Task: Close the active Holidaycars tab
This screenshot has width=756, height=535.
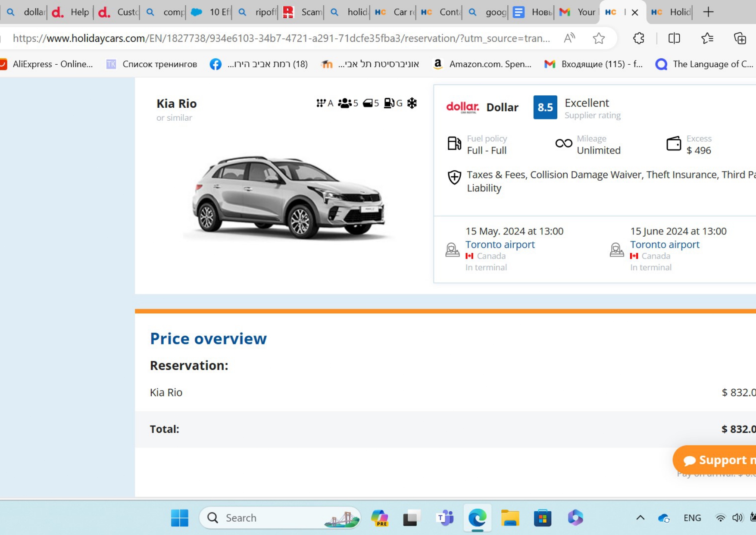Action: click(635, 13)
